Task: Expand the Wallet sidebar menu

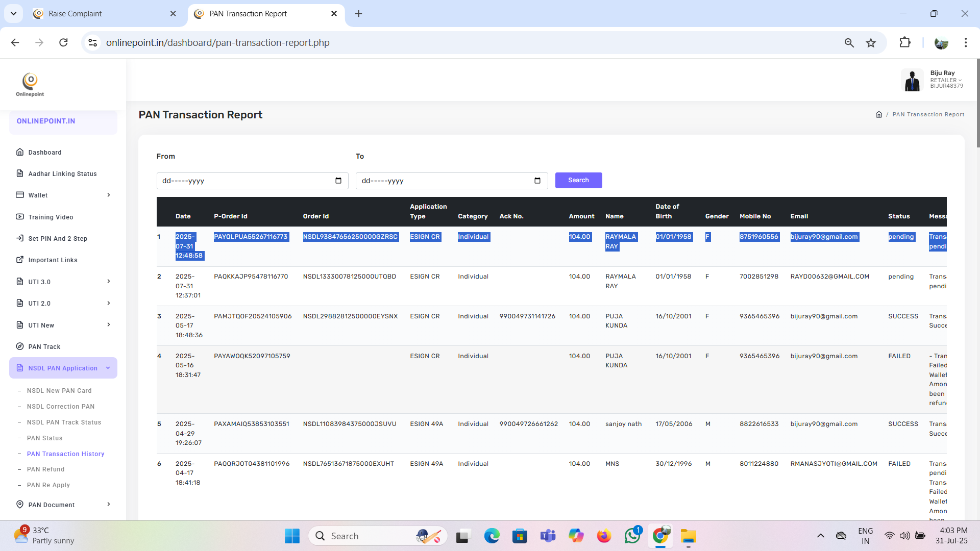Action: pyautogui.click(x=63, y=195)
